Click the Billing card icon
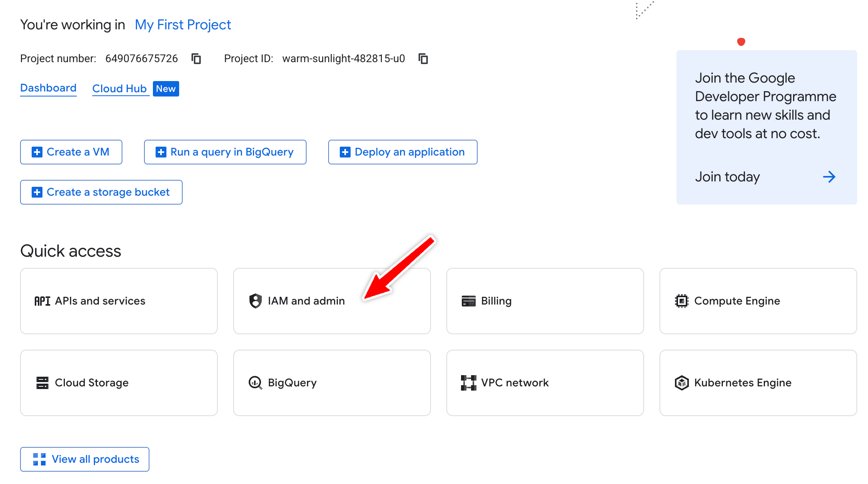This screenshot has height=484, width=868. (468, 301)
